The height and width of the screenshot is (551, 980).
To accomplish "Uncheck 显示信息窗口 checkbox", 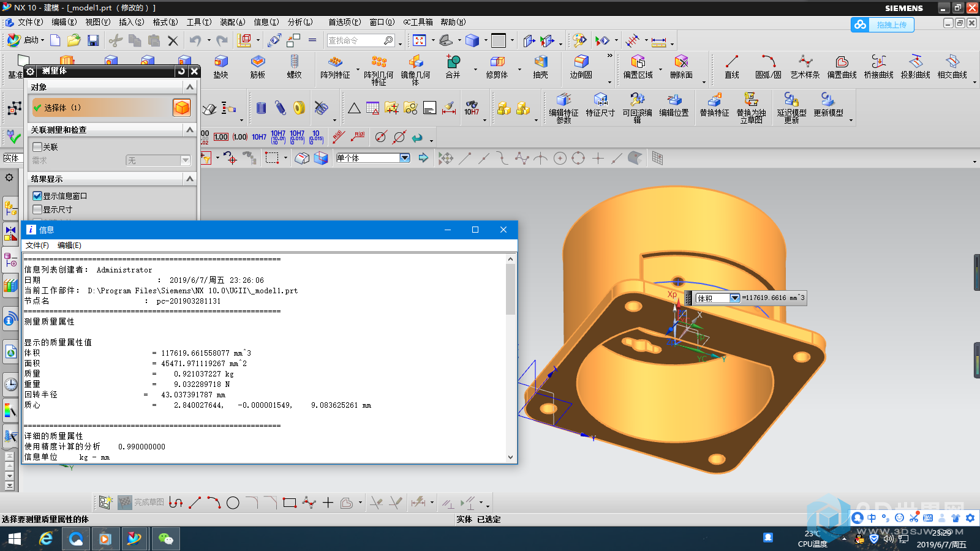I will [x=37, y=196].
